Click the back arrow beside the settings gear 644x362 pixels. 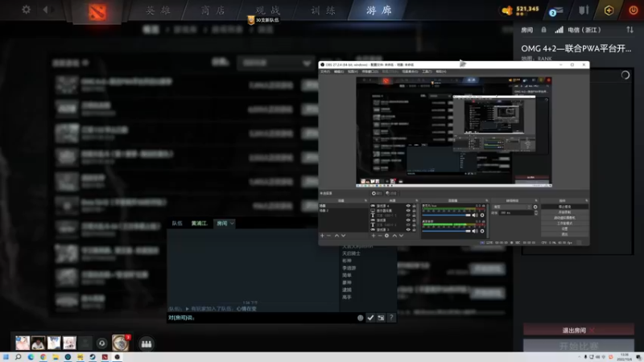(45, 9)
